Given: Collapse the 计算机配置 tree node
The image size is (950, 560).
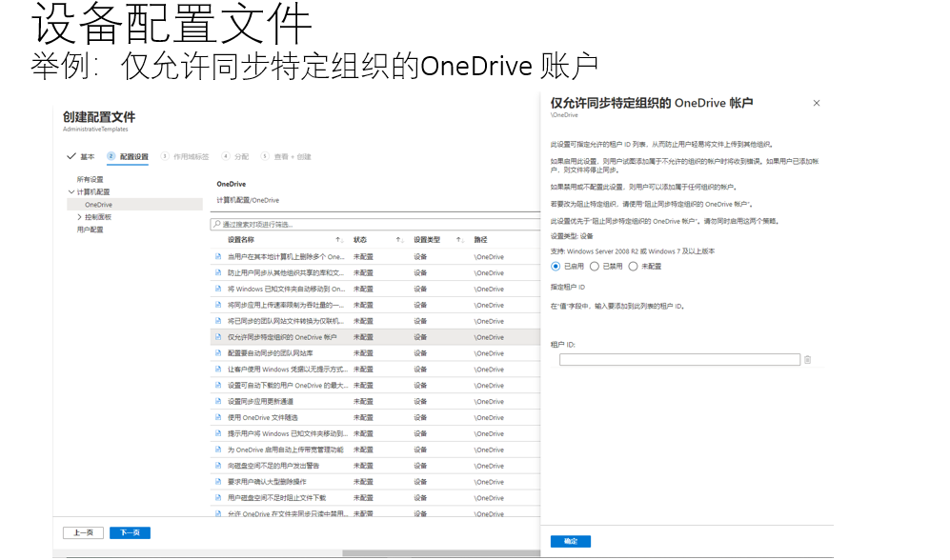Looking at the screenshot, I should pyautogui.click(x=72, y=190).
